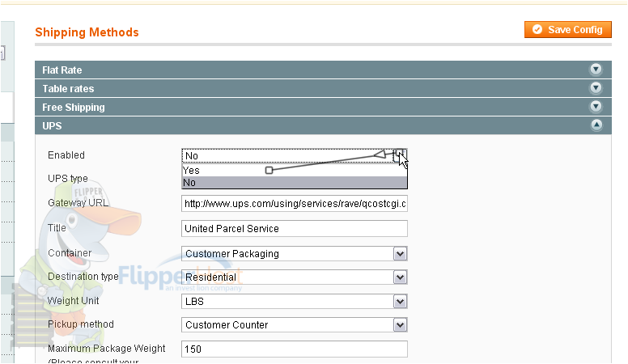Click the Enabled dropdown field showing No

tap(295, 156)
